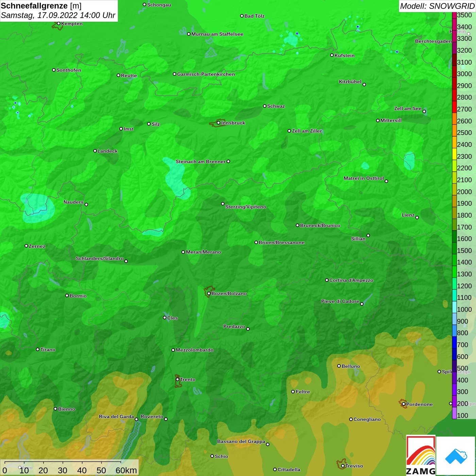Image resolution: width=476 pixels, height=476 pixels.
Task: Click the Zell am Ziller label
Action: pos(307,131)
